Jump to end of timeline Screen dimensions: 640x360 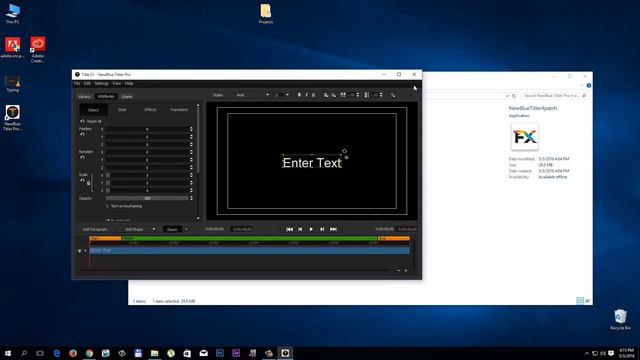tap(333, 229)
